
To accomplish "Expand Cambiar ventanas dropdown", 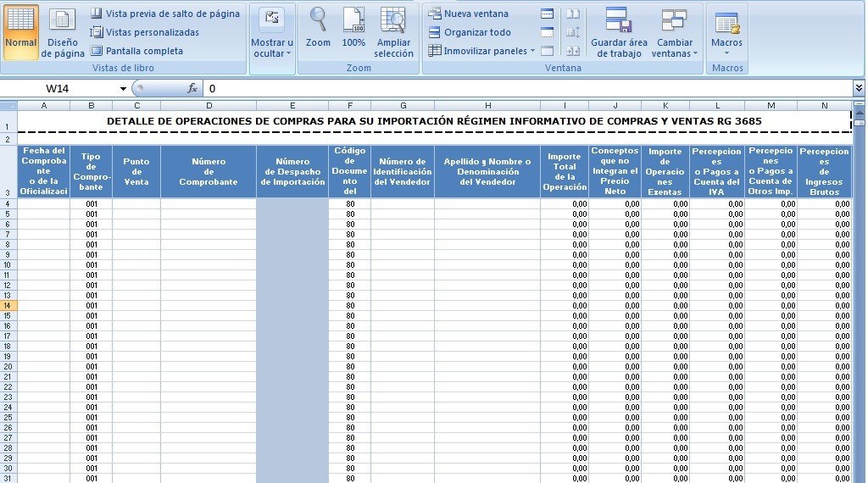I will 674,32.
